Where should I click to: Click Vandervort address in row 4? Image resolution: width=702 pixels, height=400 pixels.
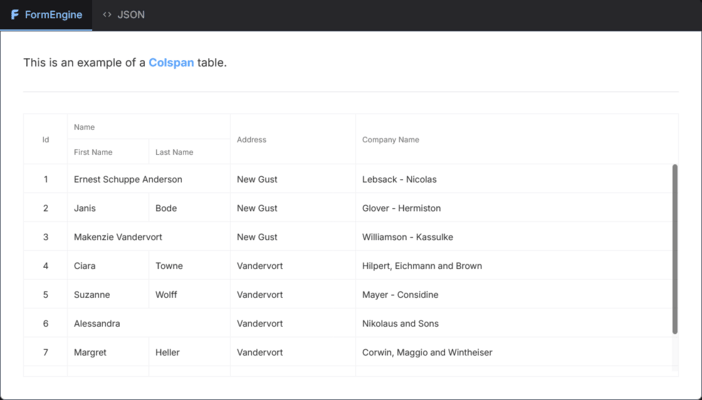pyautogui.click(x=293, y=266)
